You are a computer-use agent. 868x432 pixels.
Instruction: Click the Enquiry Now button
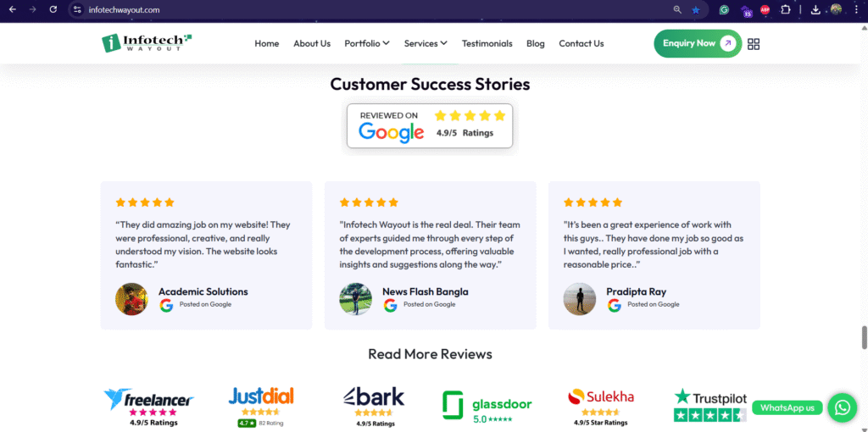(x=697, y=43)
